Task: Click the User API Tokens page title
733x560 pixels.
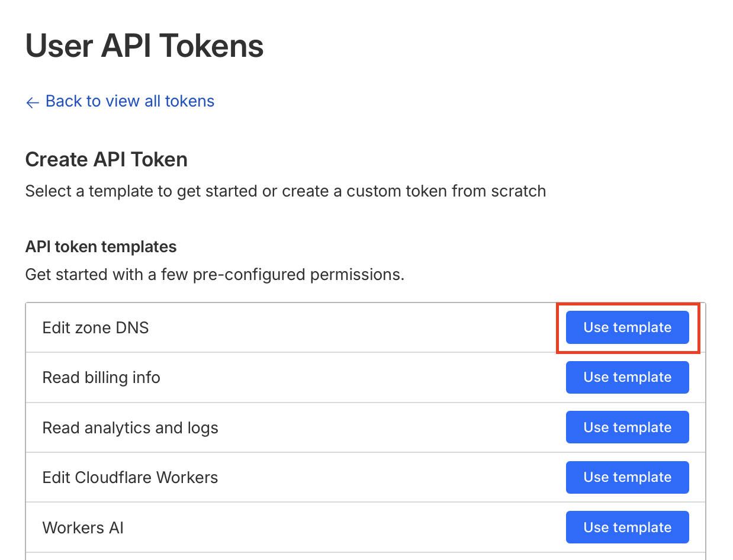Action: tap(144, 46)
